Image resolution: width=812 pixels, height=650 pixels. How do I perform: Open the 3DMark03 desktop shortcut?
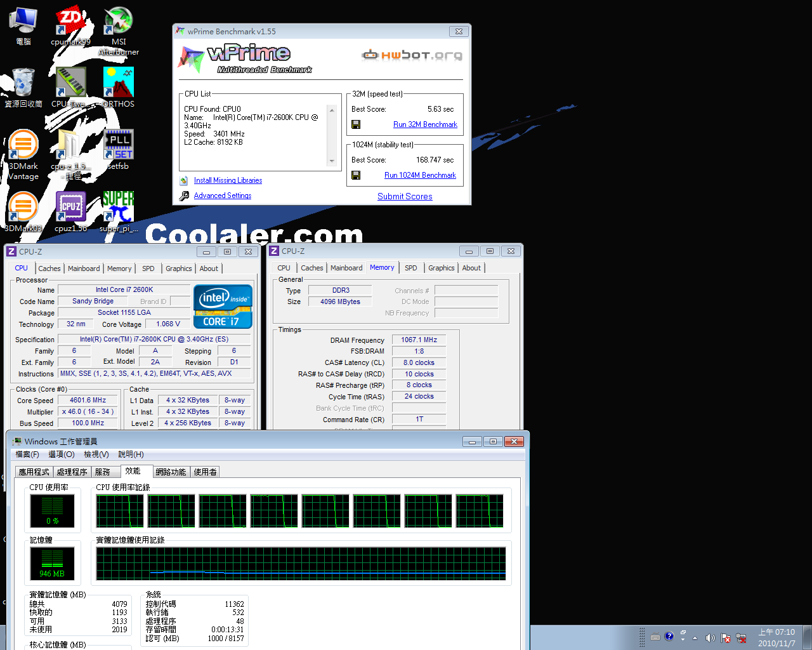(x=23, y=212)
